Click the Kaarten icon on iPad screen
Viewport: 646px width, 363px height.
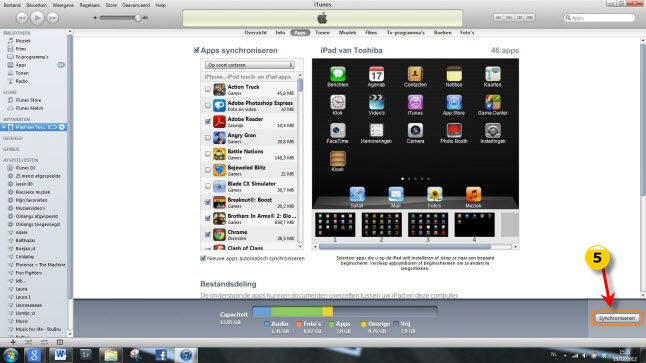(492, 74)
